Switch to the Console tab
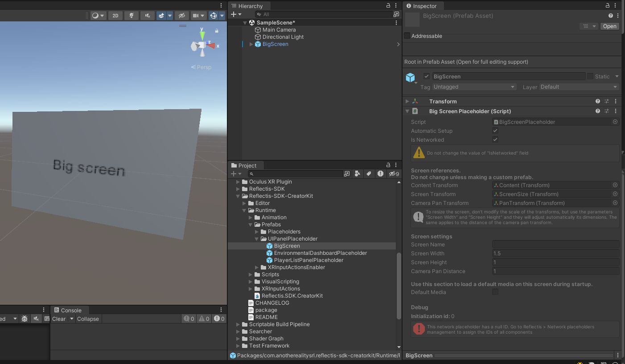This screenshot has height=364, width=625. pyautogui.click(x=70, y=311)
